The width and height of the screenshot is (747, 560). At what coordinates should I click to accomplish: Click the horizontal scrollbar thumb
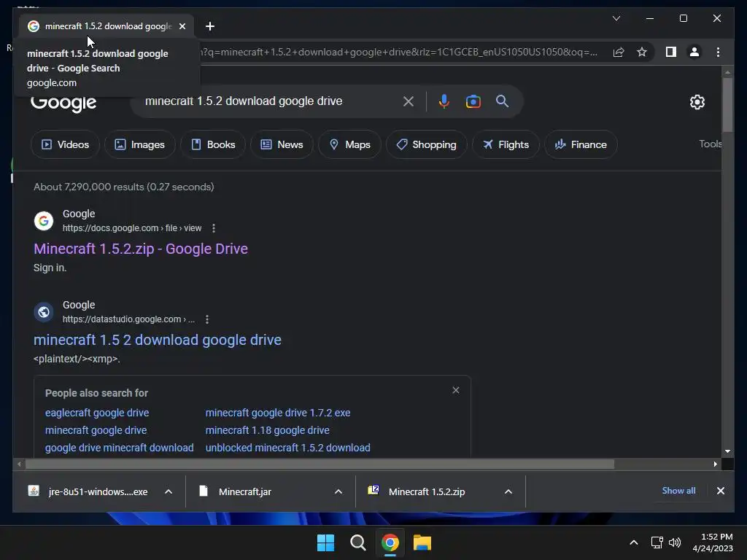pyautogui.click(x=320, y=464)
